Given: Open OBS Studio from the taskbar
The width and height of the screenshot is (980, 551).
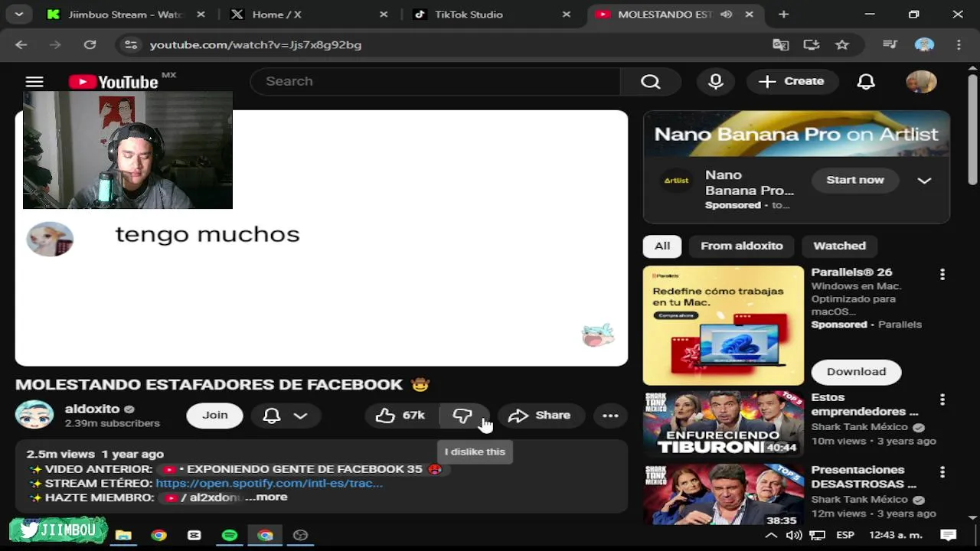Looking at the screenshot, I should coord(300,535).
